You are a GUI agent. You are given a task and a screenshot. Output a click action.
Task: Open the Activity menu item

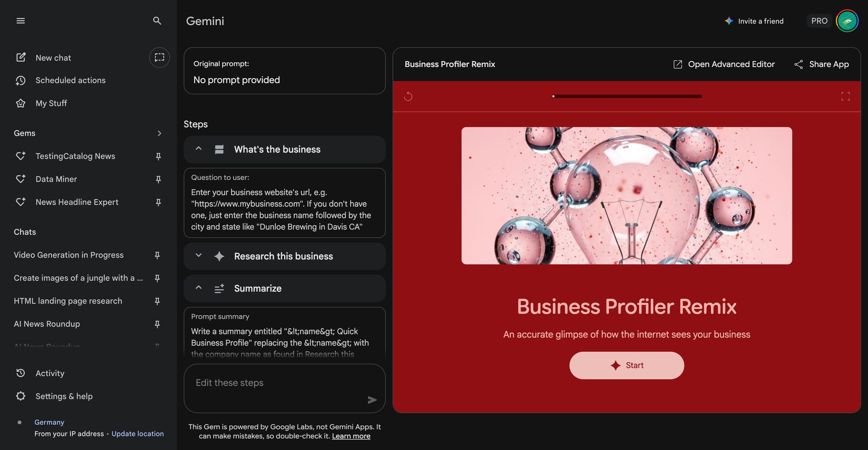[x=50, y=373]
